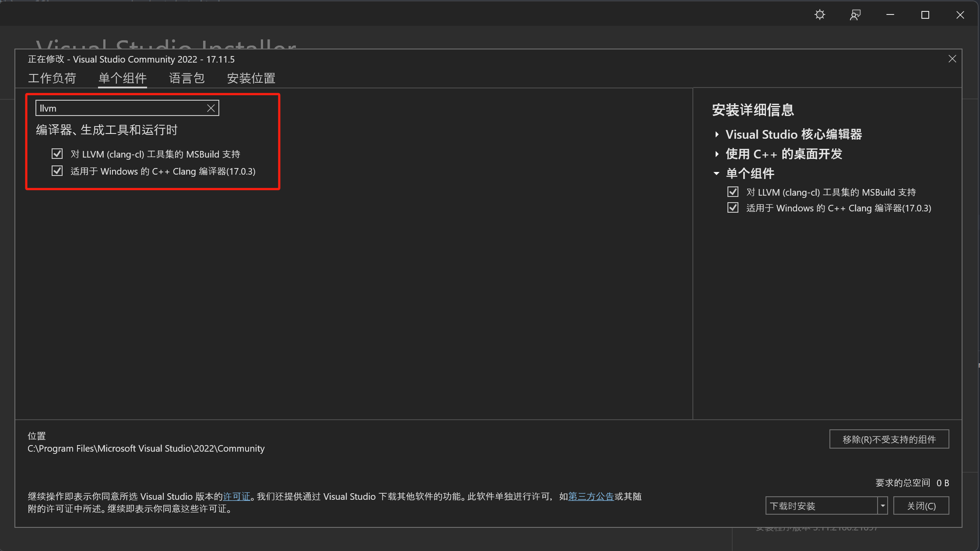The width and height of the screenshot is (980, 551).
Task: Click inside the llvm search field
Action: [123, 108]
